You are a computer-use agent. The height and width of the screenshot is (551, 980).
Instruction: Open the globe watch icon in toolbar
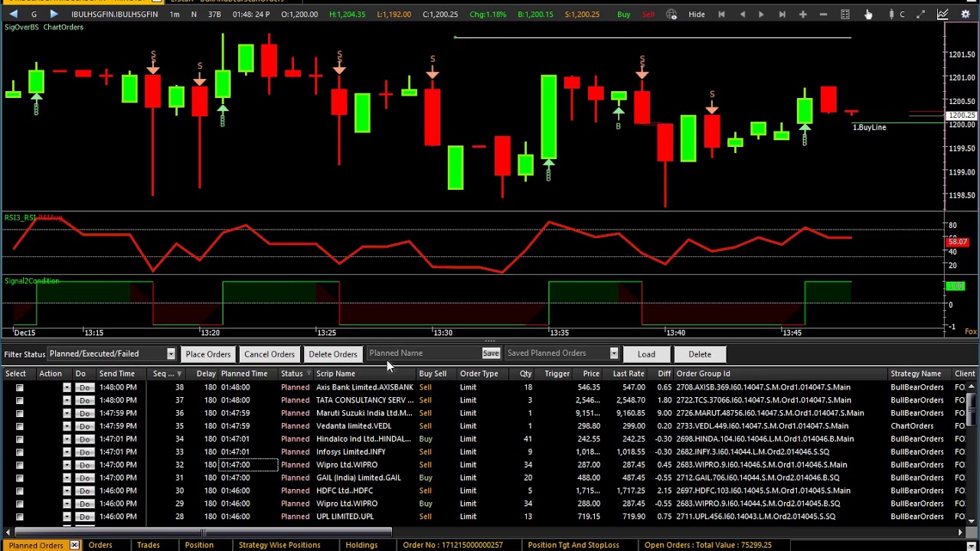pyautogui.click(x=671, y=15)
